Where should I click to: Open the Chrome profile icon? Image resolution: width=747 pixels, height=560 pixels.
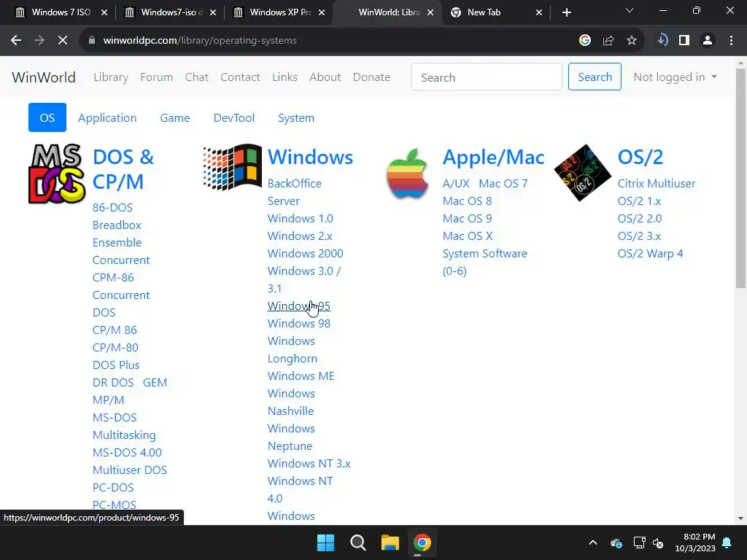pyautogui.click(x=708, y=41)
